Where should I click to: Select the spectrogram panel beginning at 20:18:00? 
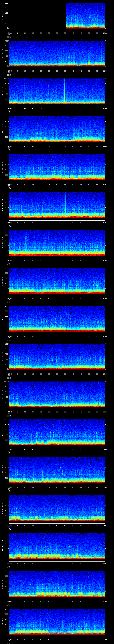pos(57,357)
